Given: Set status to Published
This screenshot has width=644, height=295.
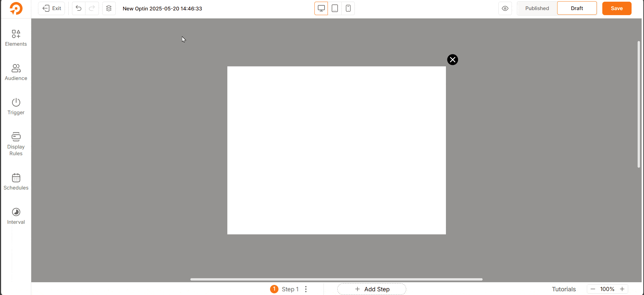Looking at the screenshot, I should (x=537, y=8).
